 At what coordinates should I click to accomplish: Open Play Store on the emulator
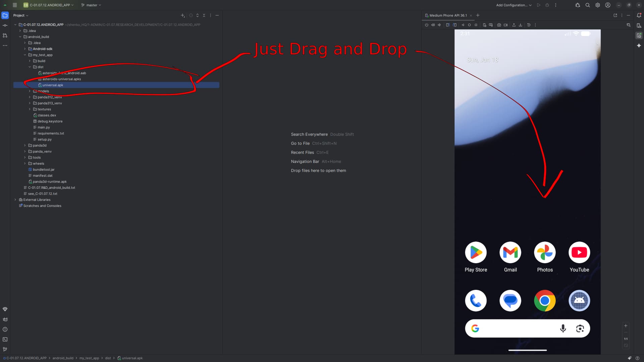(476, 253)
